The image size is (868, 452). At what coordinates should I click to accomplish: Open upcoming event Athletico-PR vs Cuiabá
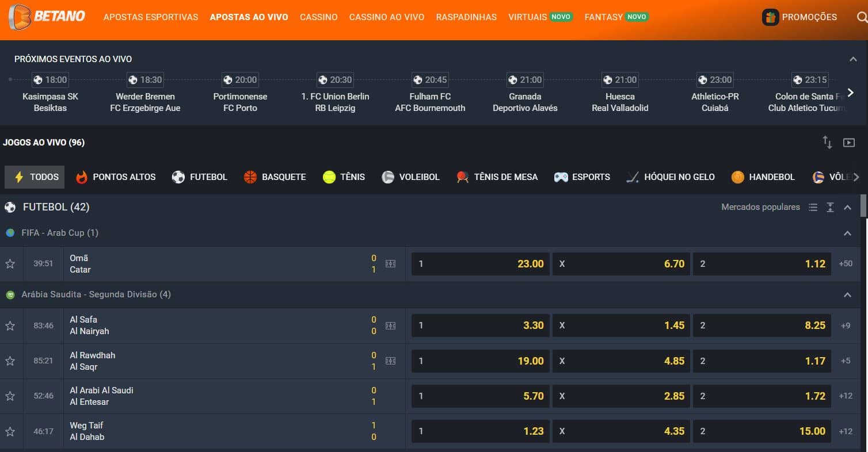(715, 93)
